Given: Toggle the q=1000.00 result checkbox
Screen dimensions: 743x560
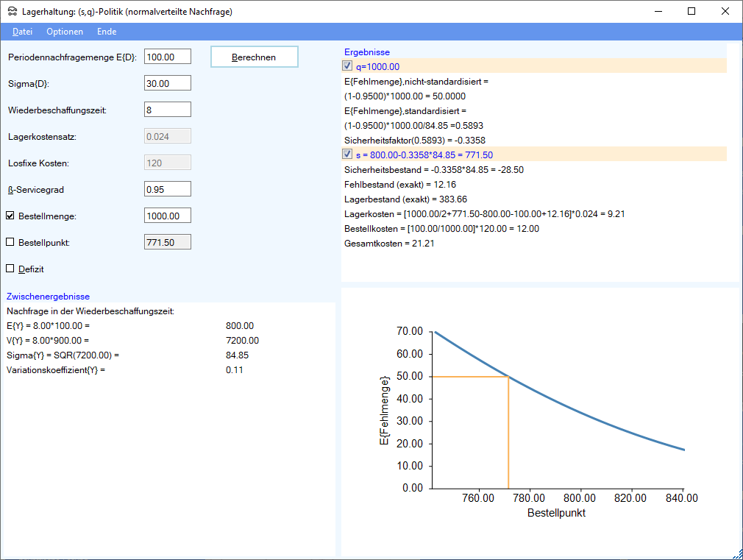Looking at the screenshot, I should click(348, 66).
